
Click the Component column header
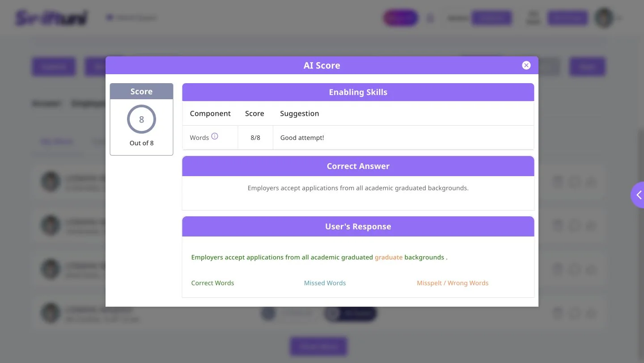[x=210, y=114]
